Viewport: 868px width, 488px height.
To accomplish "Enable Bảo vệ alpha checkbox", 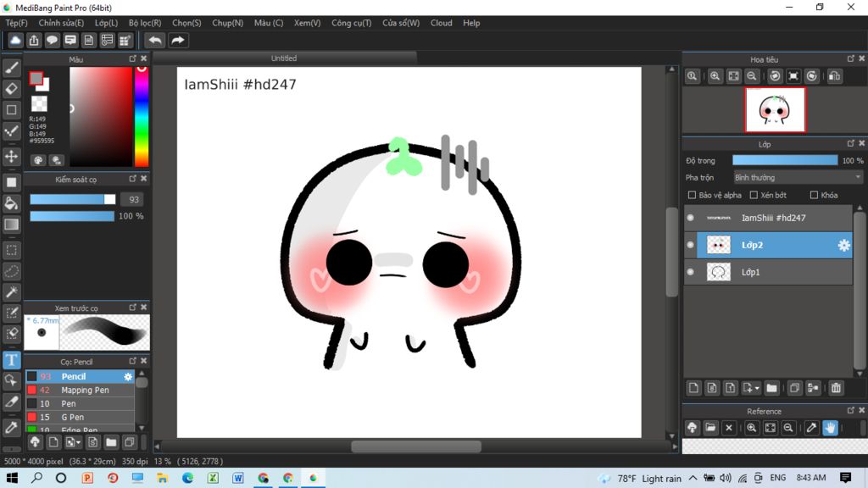I will [692, 195].
